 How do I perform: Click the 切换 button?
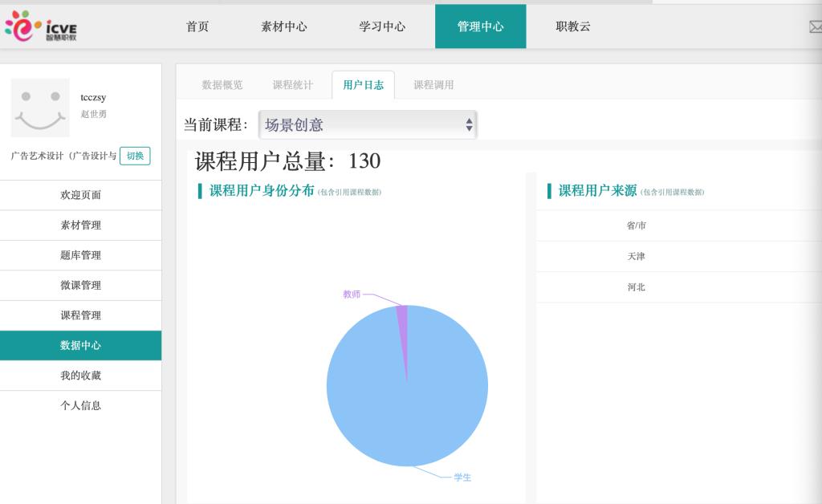click(x=135, y=156)
